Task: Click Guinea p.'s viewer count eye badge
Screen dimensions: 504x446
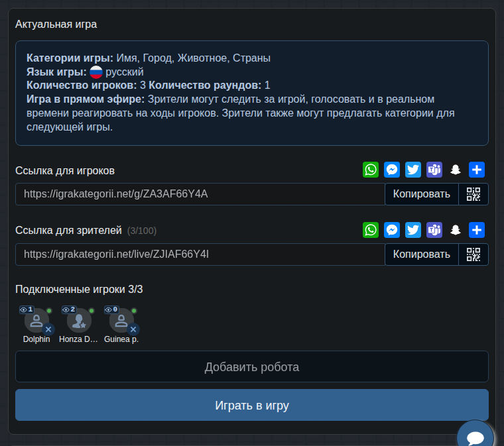Action: (x=111, y=309)
